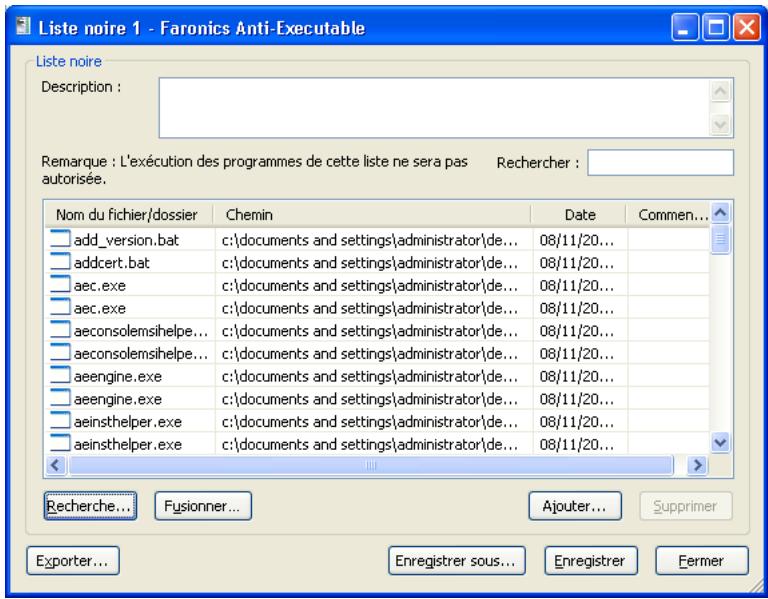Screen dimensions: 768x599
Task: Select the second aec.exe file name
Action: tap(100, 309)
